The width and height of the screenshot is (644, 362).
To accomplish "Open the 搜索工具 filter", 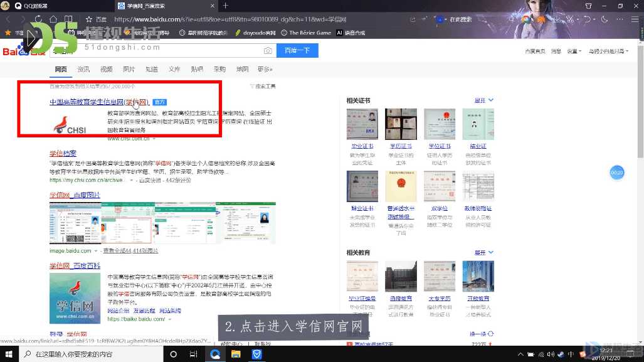I will pos(263,87).
